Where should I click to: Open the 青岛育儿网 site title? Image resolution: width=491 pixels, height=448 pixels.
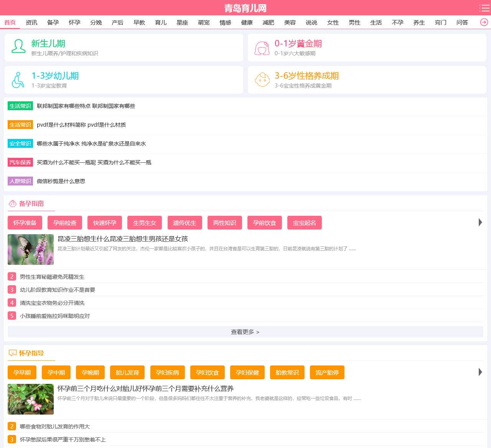(x=245, y=8)
